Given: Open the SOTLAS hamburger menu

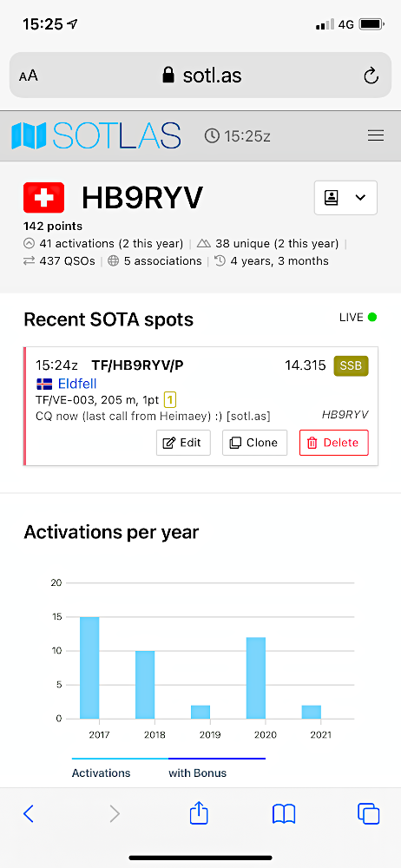Looking at the screenshot, I should [x=376, y=135].
